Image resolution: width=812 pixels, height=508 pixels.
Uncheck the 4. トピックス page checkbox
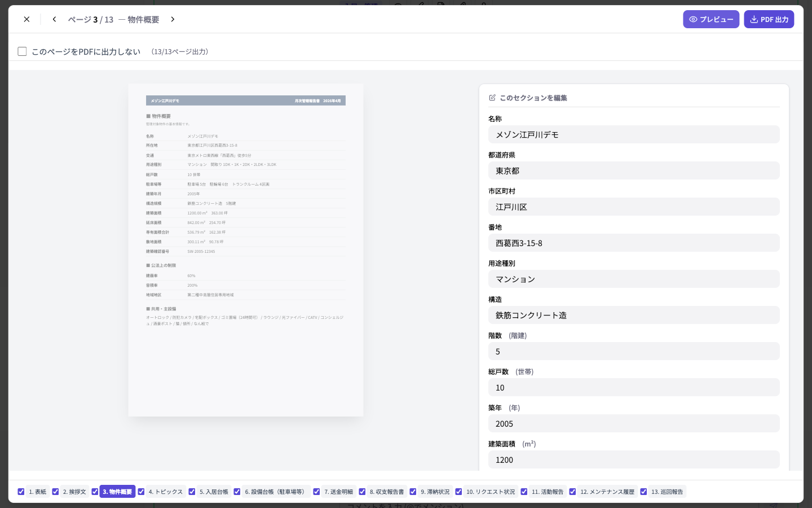point(141,492)
